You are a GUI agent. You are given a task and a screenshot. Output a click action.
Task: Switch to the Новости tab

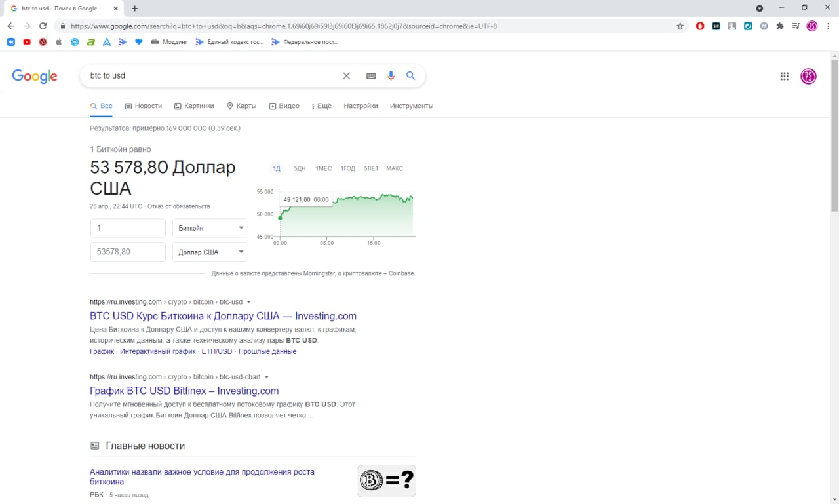tap(143, 106)
